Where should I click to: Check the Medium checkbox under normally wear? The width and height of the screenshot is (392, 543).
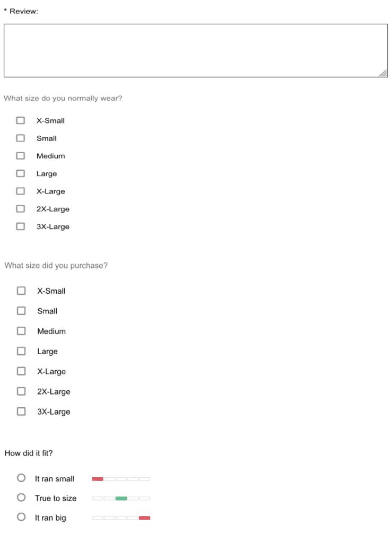(x=21, y=156)
